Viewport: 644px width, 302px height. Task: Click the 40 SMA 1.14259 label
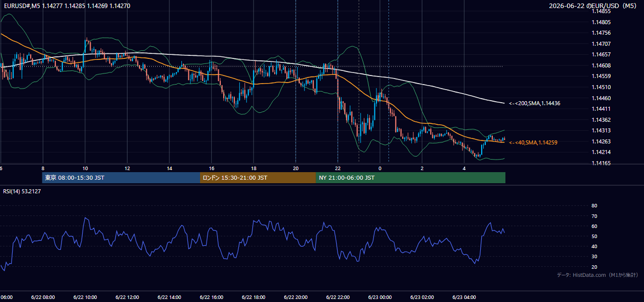[533, 142]
